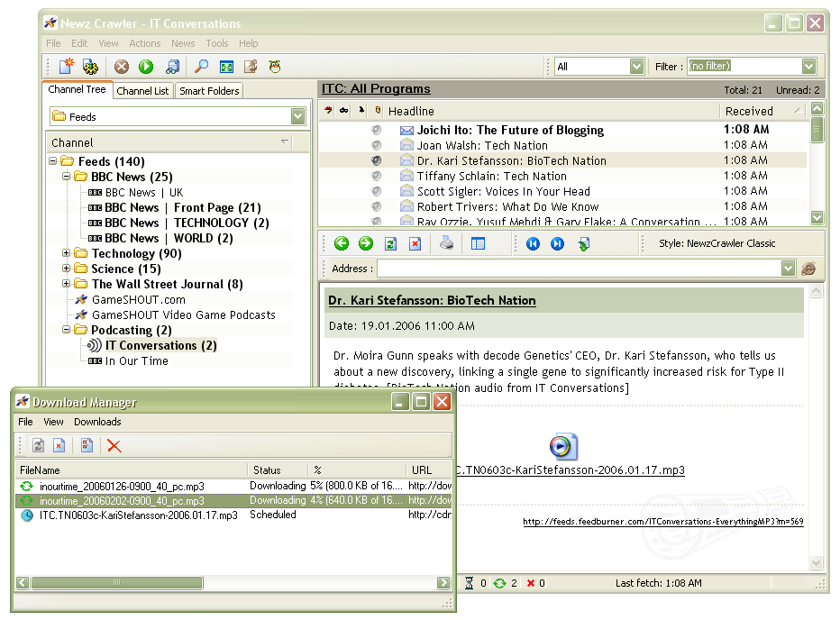Toggle read marker for Joichi Ito headline
The height and width of the screenshot is (620, 840).
point(377,130)
